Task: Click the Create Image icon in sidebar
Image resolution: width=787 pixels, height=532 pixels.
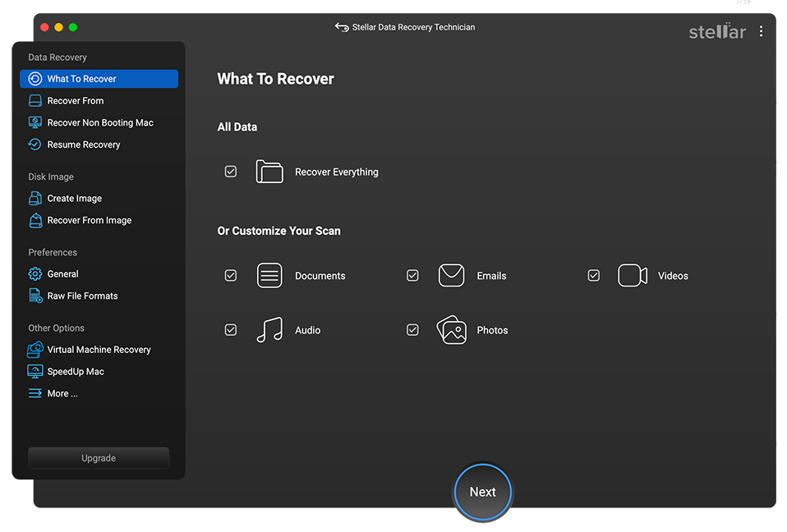Action: coord(35,199)
